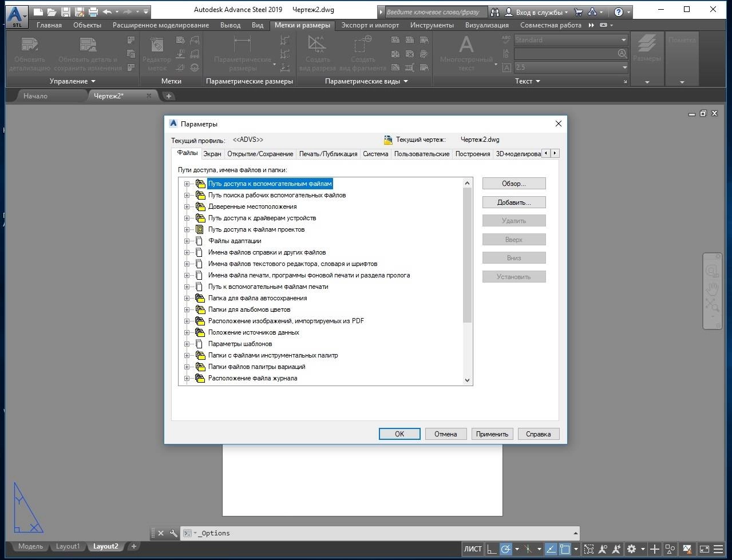Click the Применить button
The height and width of the screenshot is (560, 732).
pos(492,434)
